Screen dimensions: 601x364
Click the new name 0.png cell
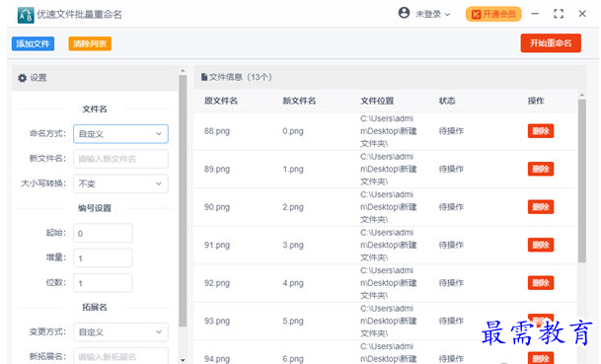pos(293,131)
